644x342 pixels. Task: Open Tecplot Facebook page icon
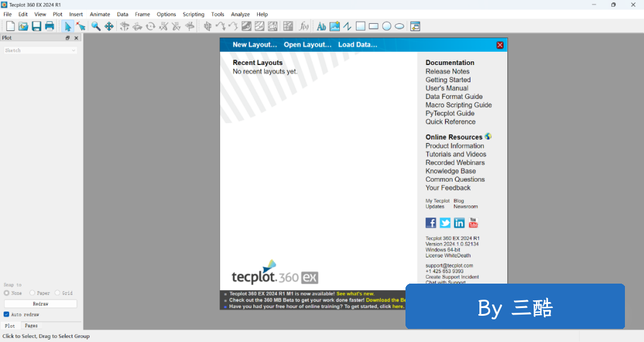coord(431,223)
